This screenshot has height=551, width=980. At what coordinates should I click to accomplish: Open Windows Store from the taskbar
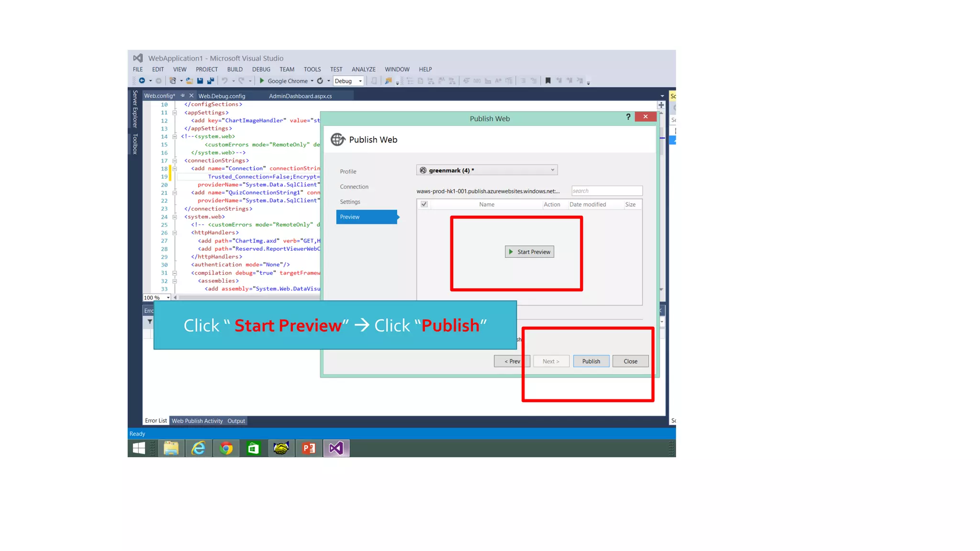(x=254, y=448)
